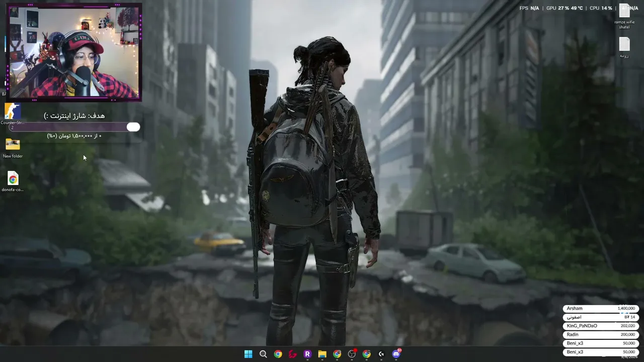Open Logitech G HUB from taskbar
This screenshot has height=362, width=644.
381,354
